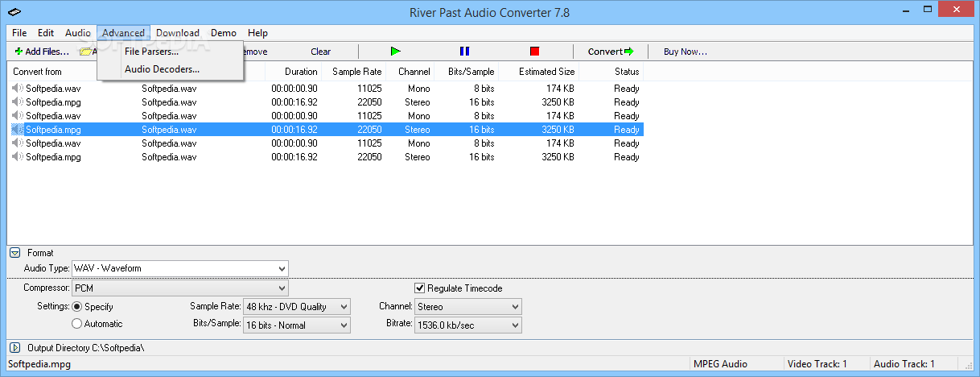Click speaker icon of last Softpedia.mpg row
Screen dimensions: 980x377
tap(18, 157)
